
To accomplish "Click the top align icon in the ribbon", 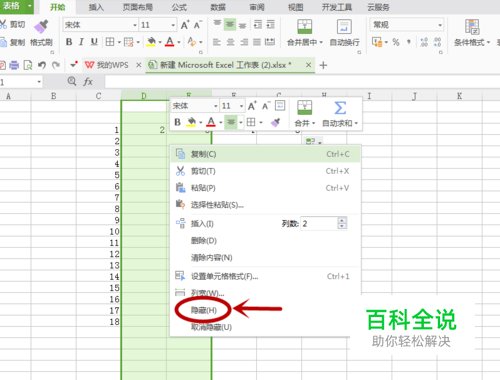I will [x=217, y=24].
